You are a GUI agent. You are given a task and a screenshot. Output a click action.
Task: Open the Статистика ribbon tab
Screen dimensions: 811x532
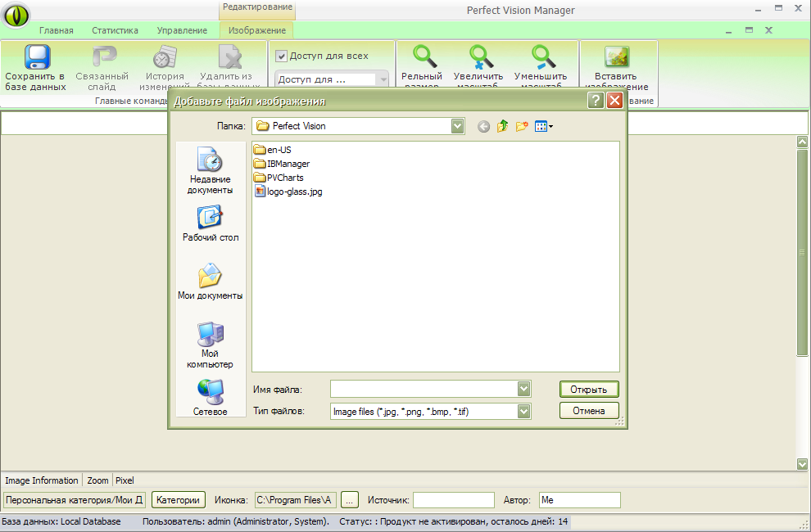pyautogui.click(x=115, y=30)
